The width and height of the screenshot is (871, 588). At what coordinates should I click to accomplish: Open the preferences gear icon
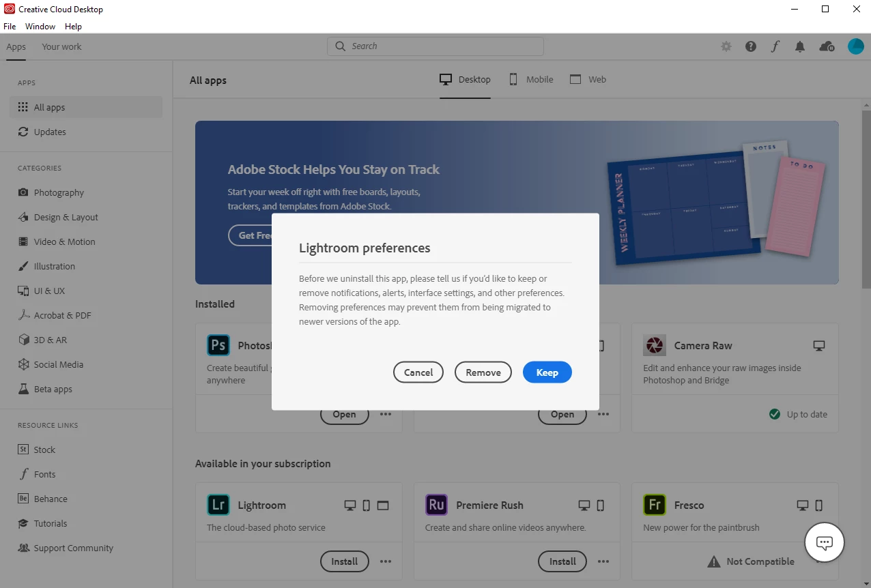[726, 46]
